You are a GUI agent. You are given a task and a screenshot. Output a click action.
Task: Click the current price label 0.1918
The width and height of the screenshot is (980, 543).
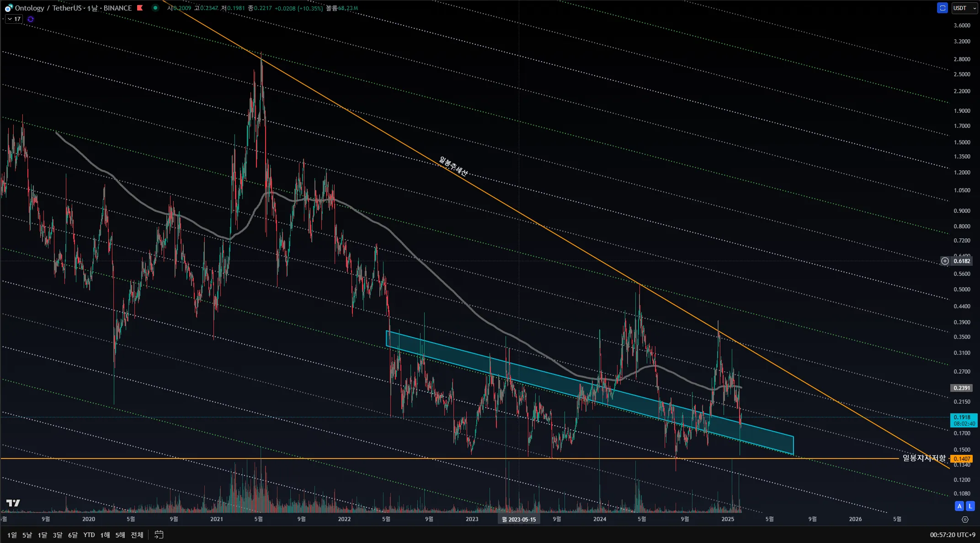point(964,420)
